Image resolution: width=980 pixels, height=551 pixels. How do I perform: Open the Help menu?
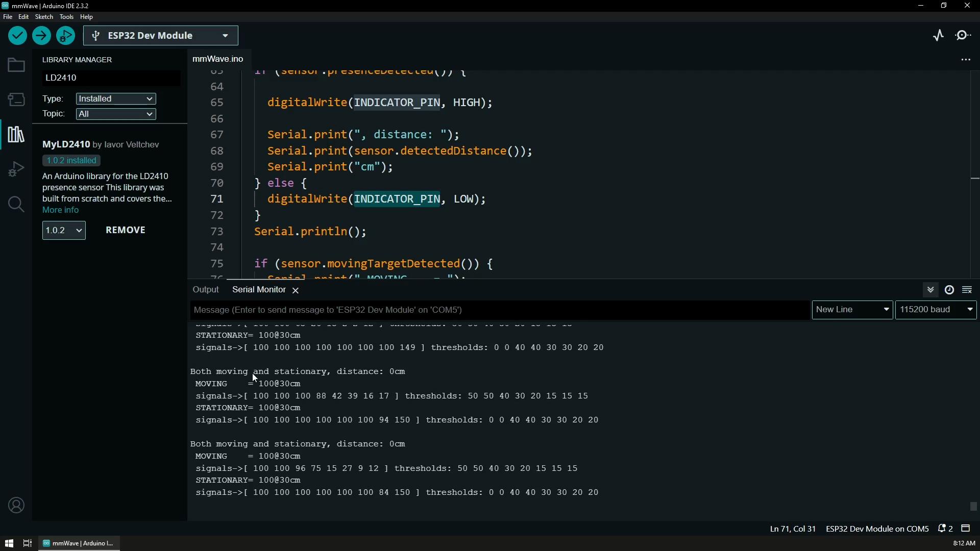tap(87, 17)
